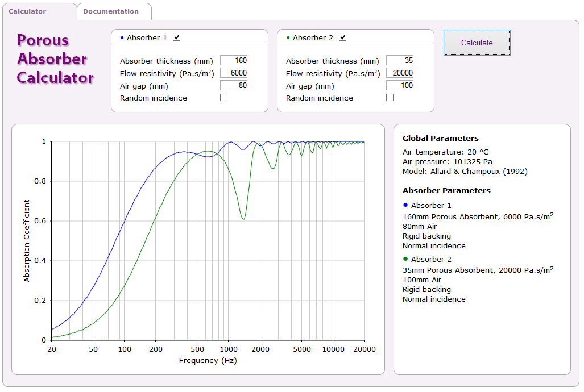Uncheck the Absorber 1 enable checkbox
Image resolution: width=584 pixels, height=392 pixels.
click(177, 37)
